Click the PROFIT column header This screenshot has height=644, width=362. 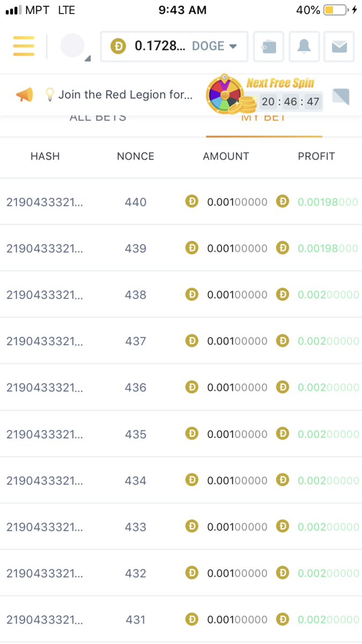316,156
